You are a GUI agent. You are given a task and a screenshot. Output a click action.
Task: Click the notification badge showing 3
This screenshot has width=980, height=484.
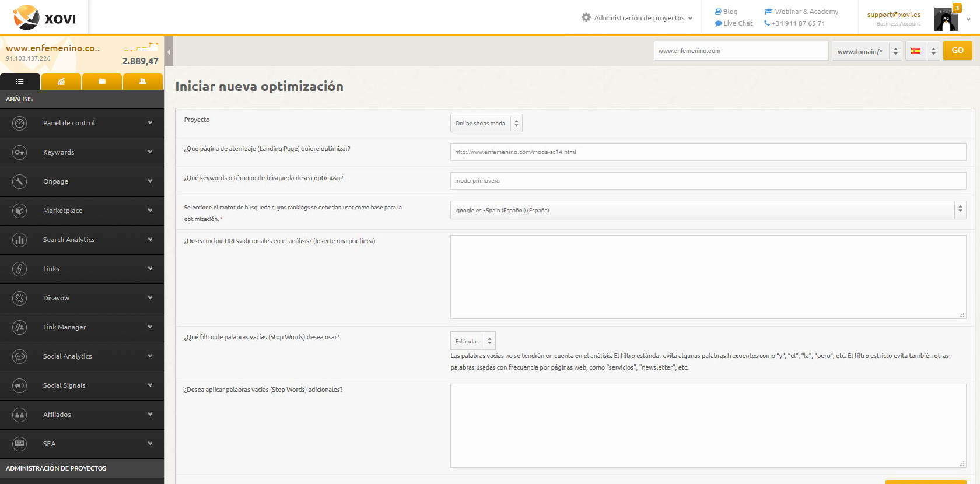pyautogui.click(x=957, y=8)
